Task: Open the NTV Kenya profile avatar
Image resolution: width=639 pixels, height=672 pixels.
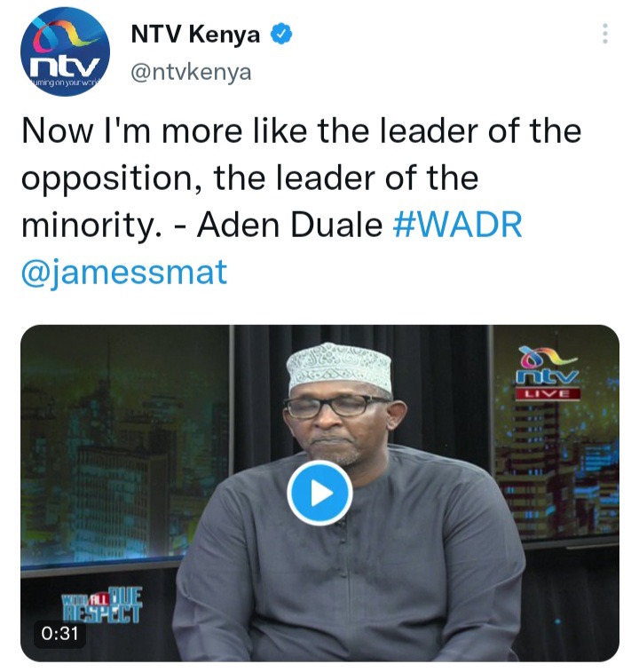Action: (65, 51)
